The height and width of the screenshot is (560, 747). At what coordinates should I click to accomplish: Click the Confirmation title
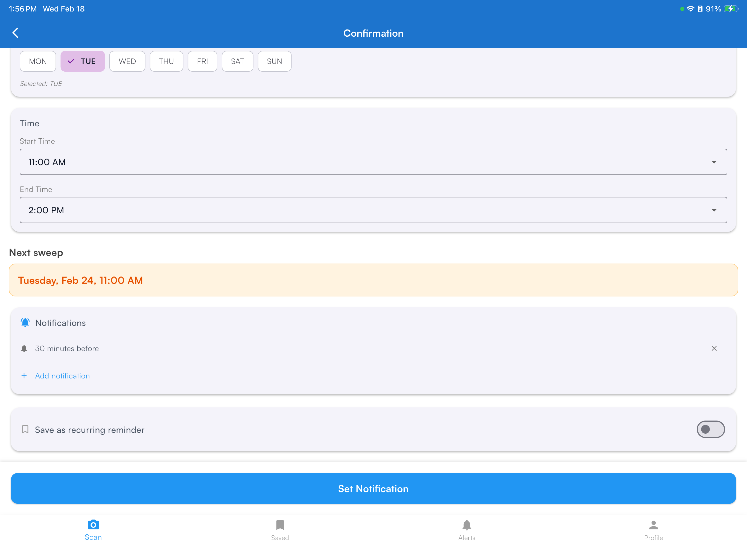(x=373, y=33)
